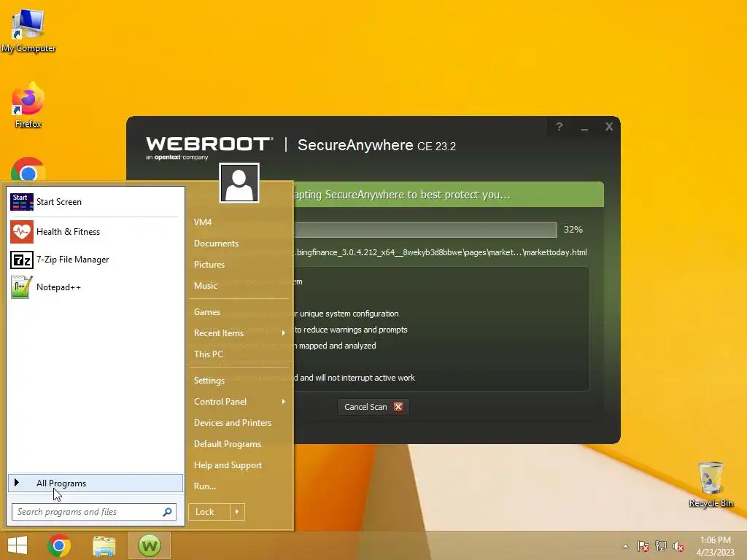Expand Recent Items submenu arrow
The width and height of the screenshot is (747, 560).
[284, 332]
